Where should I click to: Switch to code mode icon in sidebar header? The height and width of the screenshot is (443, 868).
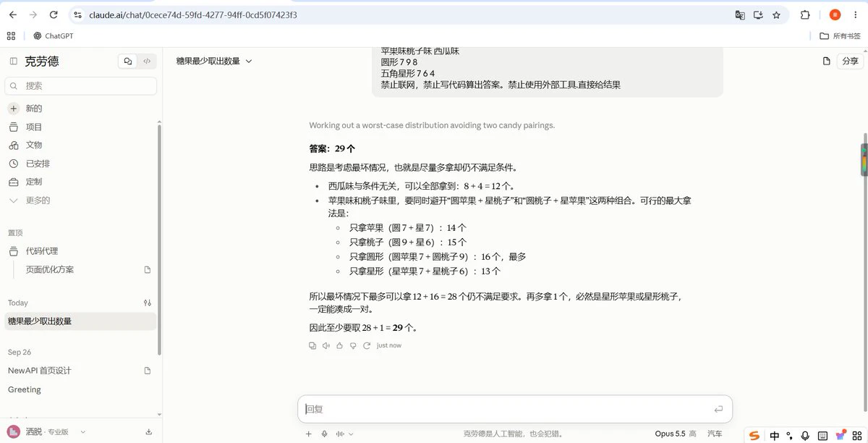pyautogui.click(x=147, y=62)
